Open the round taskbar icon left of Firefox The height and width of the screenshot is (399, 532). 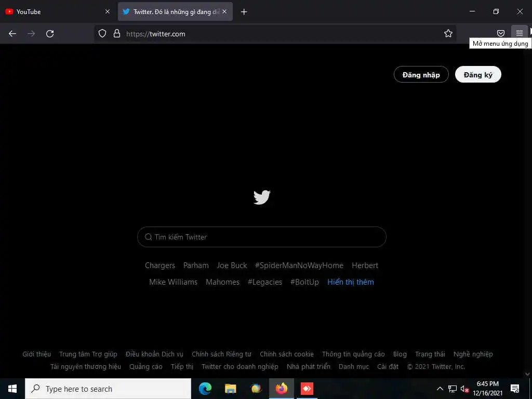[256, 389]
